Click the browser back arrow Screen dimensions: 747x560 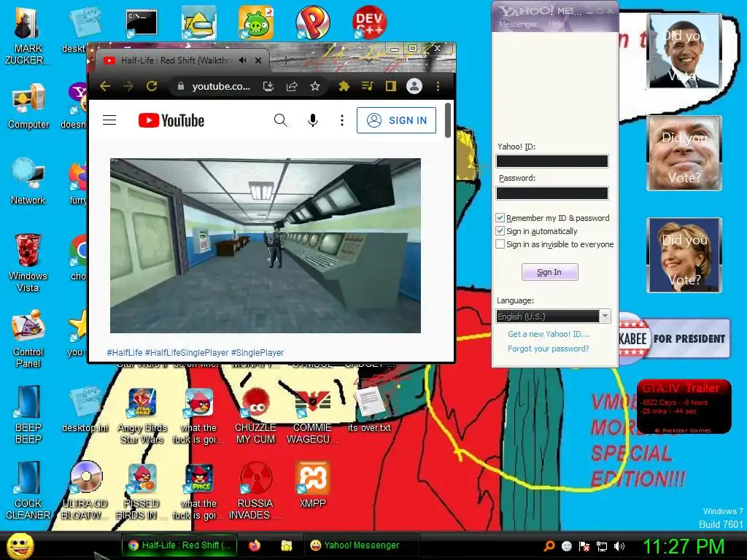(105, 86)
